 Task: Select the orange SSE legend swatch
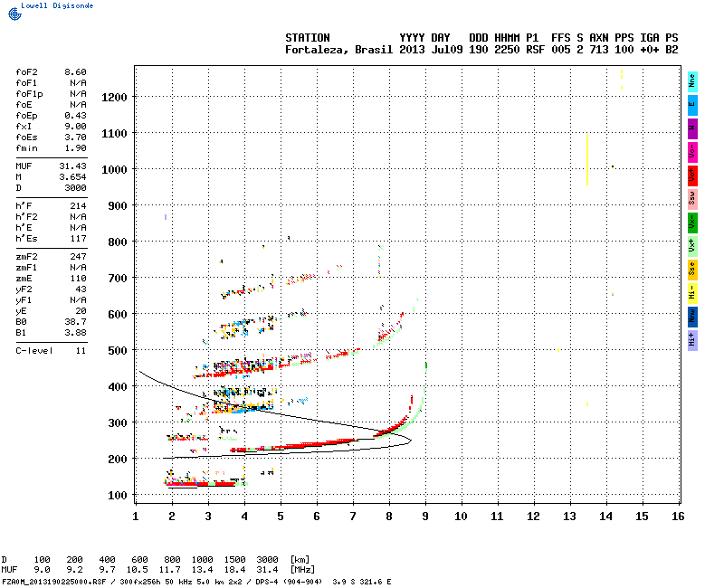coord(692,270)
